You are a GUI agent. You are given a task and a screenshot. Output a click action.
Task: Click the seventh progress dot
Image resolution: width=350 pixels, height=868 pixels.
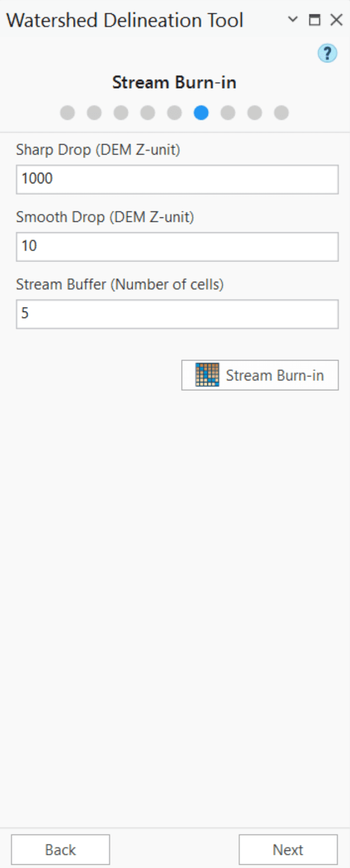(x=227, y=113)
